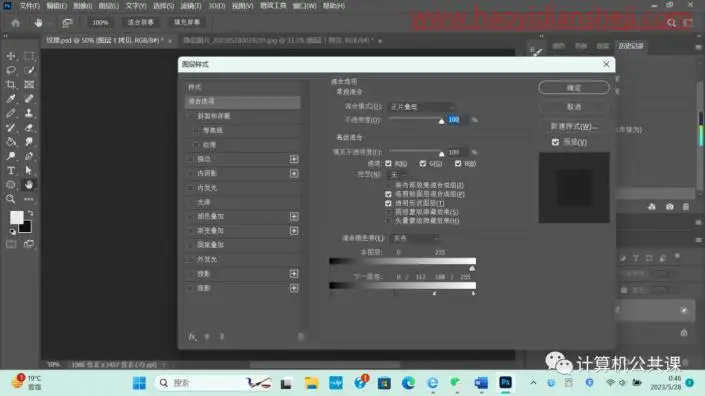Click the 适合屏幕 button
This screenshot has height=396, width=705.
tap(140, 22)
